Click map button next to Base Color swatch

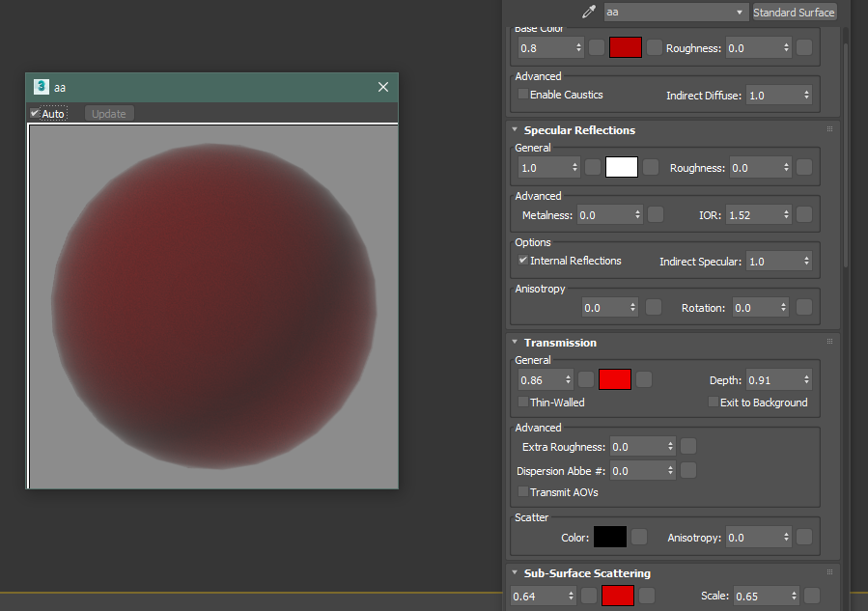click(655, 47)
